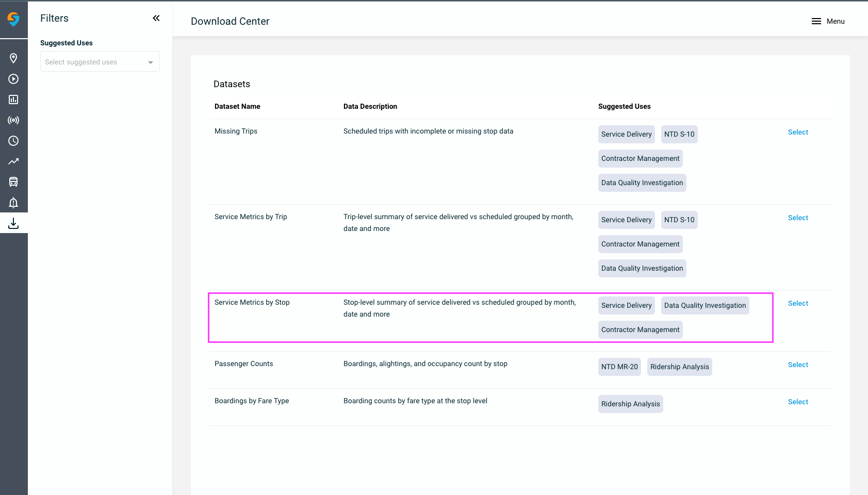This screenshot has height=495, width=868.
Task: Click the Suggested Uses column header
Action: click(x=625, y=106)
